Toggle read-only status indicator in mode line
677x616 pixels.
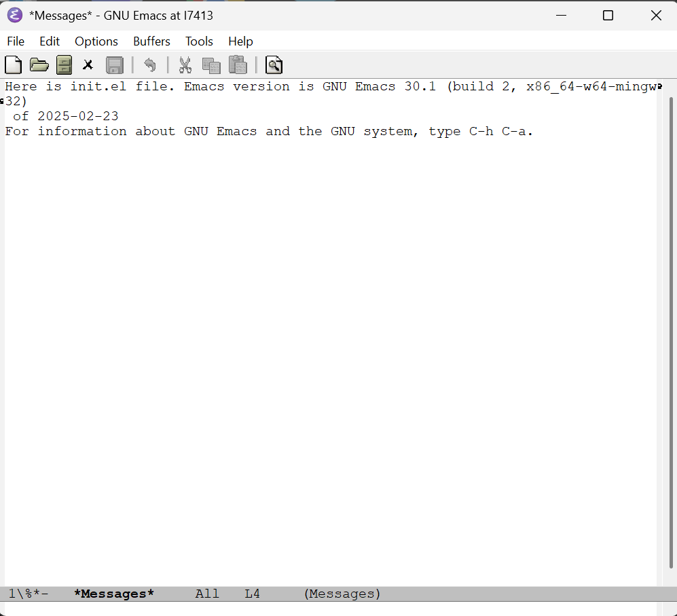[28, 594]
